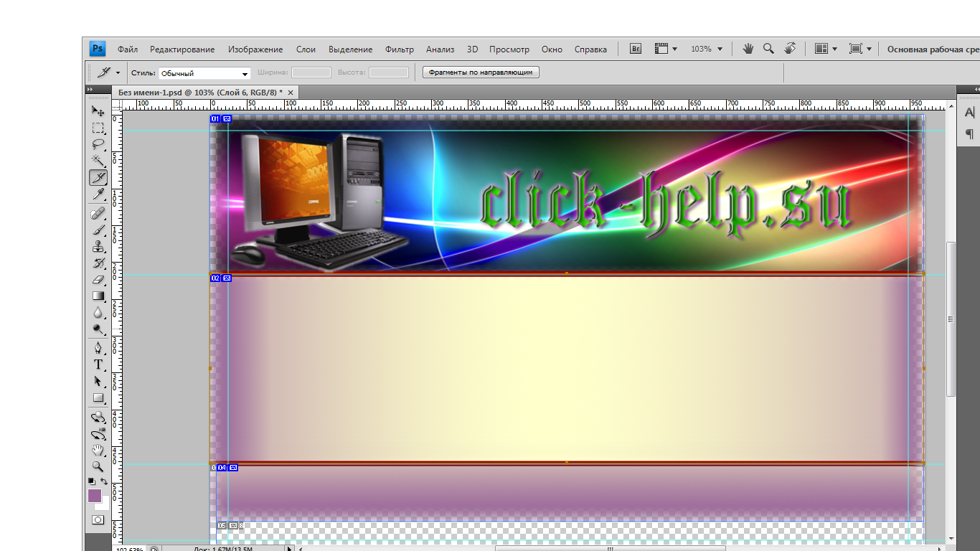
Task: Open the Справка menu
Action: [x=590, y=50]
